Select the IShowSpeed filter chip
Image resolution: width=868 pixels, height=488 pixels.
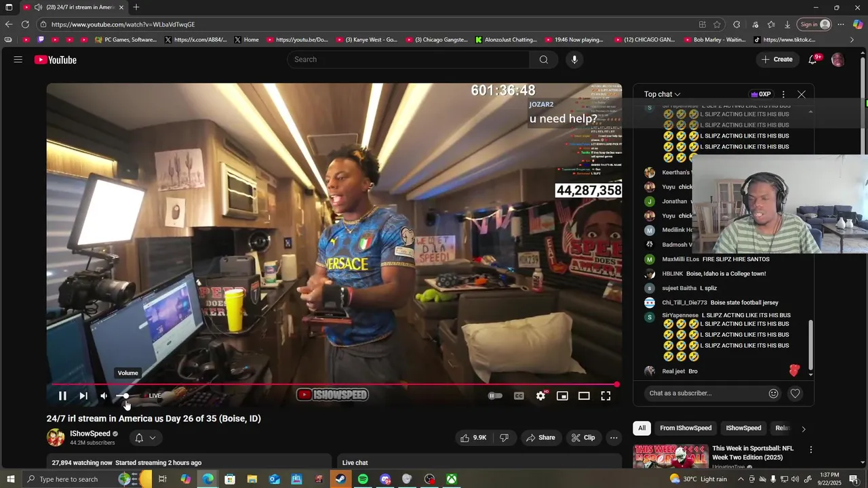pyautogui.click(x=743, y=428)
